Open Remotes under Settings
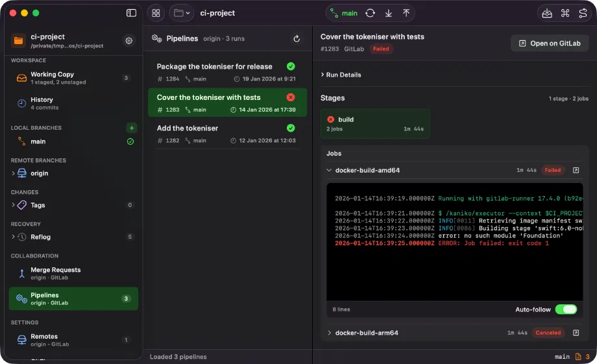This screenshot has width=597, height=364. tap(73, 339)
